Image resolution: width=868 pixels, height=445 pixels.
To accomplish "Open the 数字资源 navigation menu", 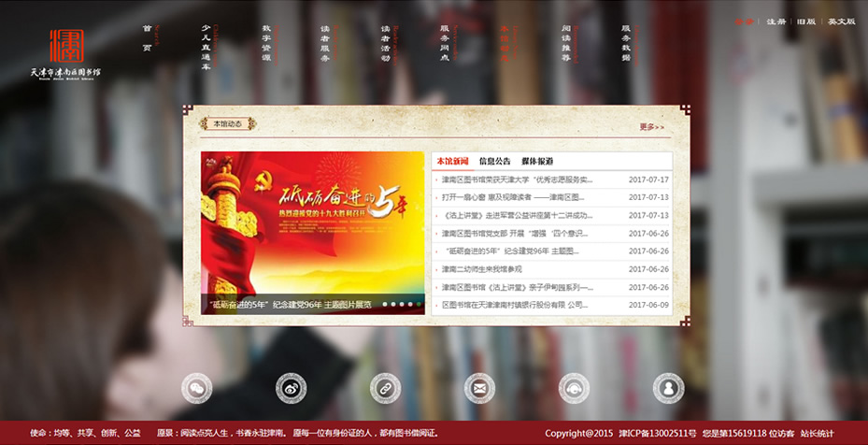I will [x=266, y=43].
